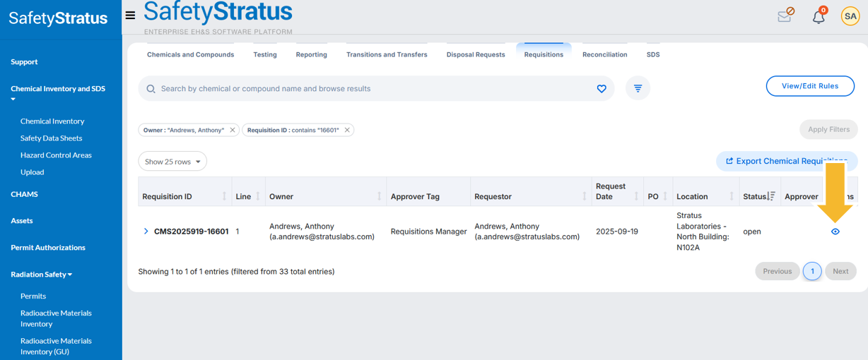868x360 pixels.
Task: Switch to Chemicals and Compounds tab
Action: click(190, 54)
